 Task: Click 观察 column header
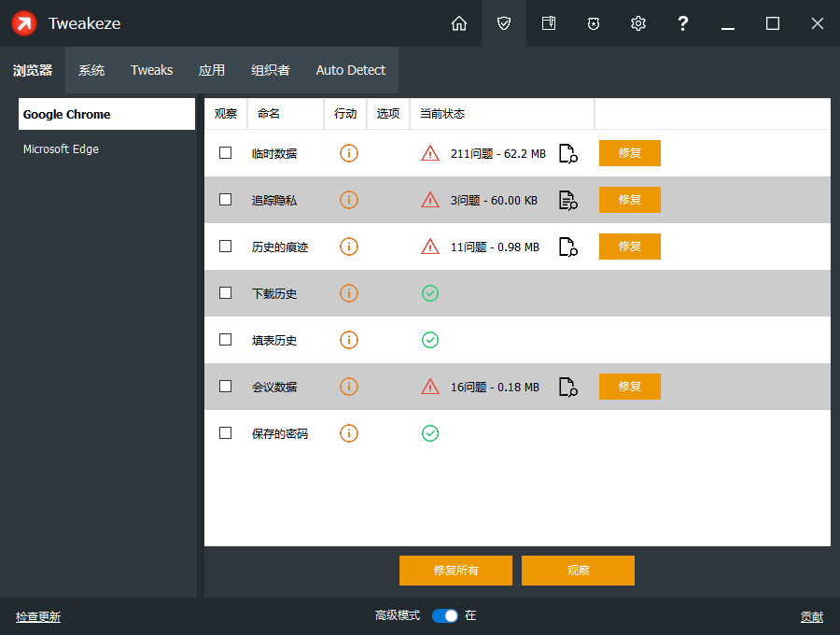click(x=226, y=114)
